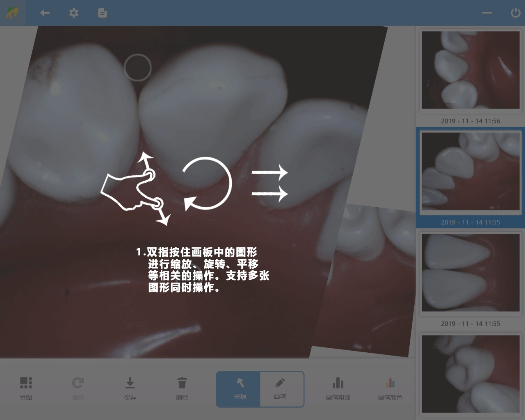525x420 pixels.
Task: Select the bottom molar thumbnail
Action: tap(470, 374)
